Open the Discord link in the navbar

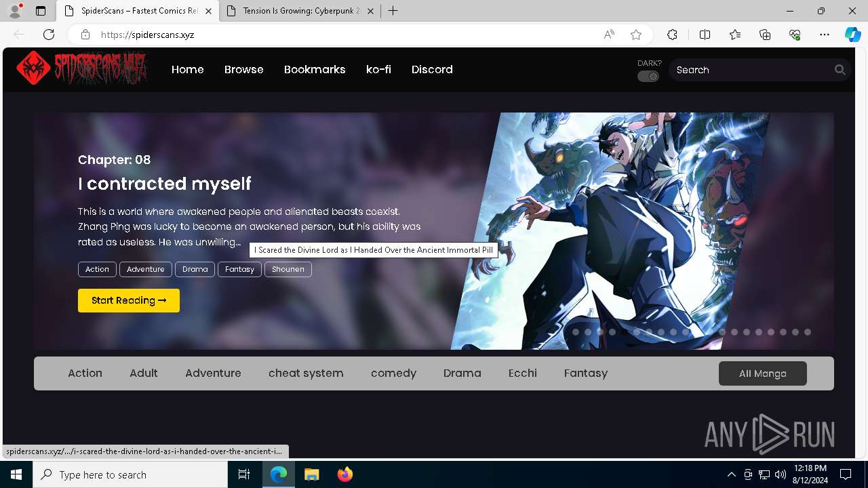click(432, 69)
